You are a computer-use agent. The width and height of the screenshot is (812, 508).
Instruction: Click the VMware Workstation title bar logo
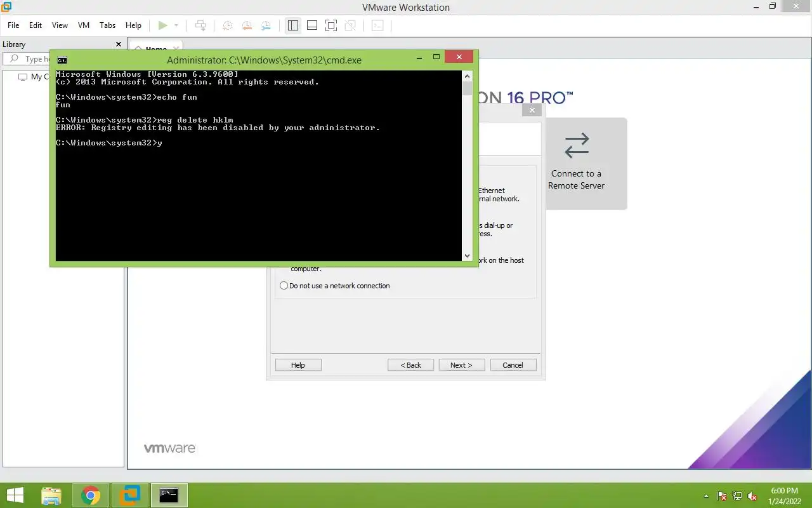[x=6, y=7]
